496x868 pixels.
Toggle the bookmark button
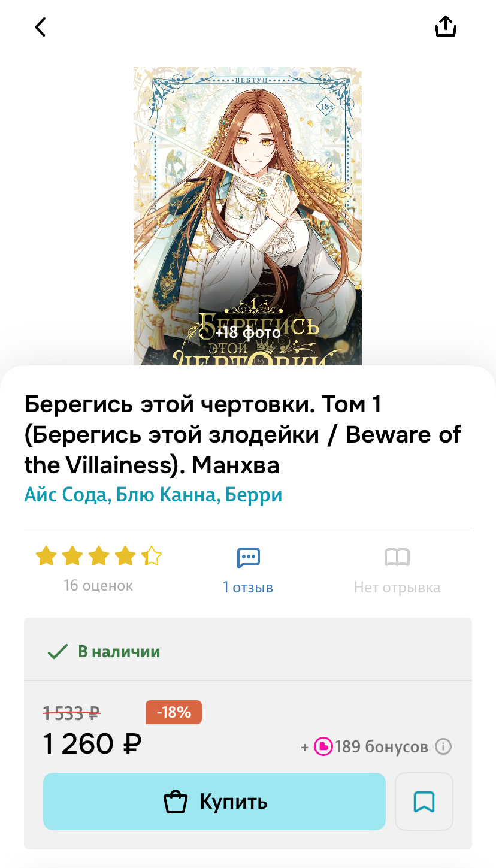(424, 802)
